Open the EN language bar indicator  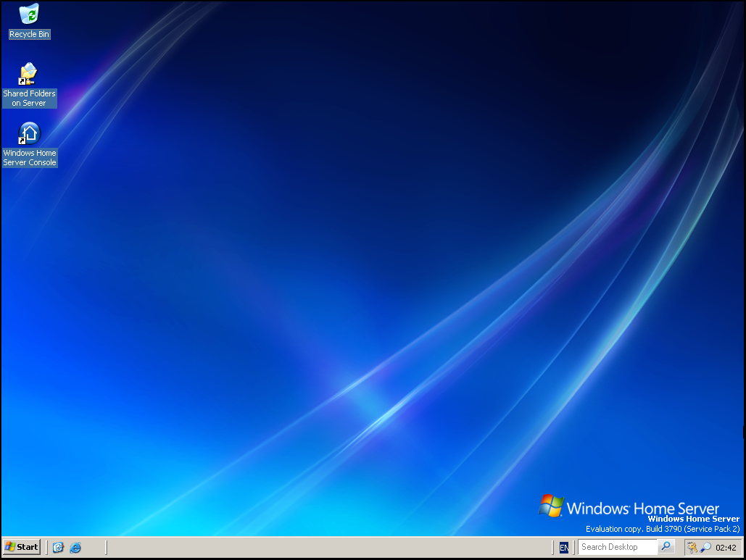[564, 548]
